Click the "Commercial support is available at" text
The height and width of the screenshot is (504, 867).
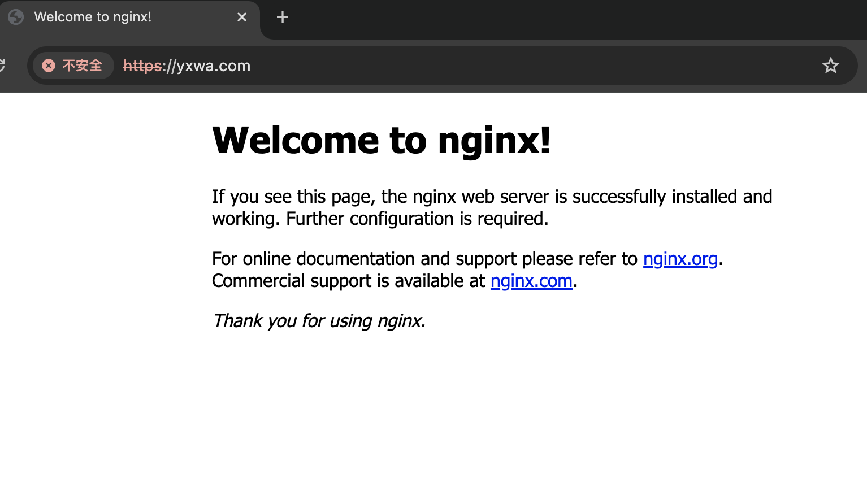pos(348,281)
